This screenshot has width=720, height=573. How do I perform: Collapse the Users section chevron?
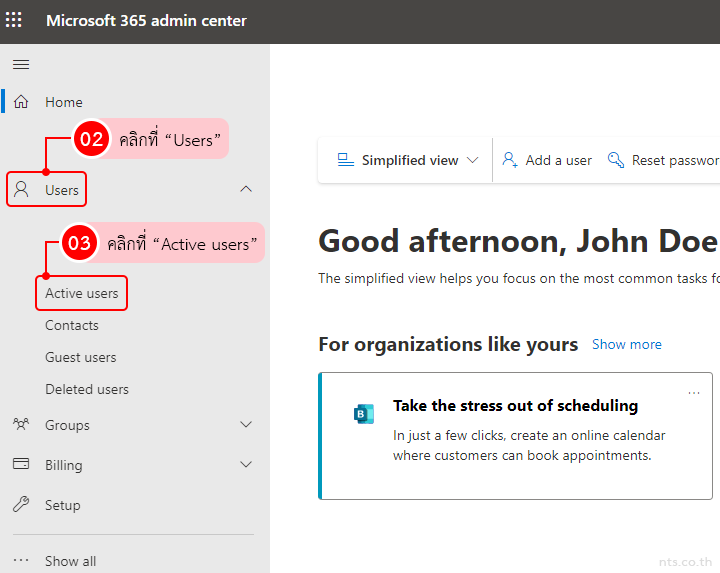point(246,189)
